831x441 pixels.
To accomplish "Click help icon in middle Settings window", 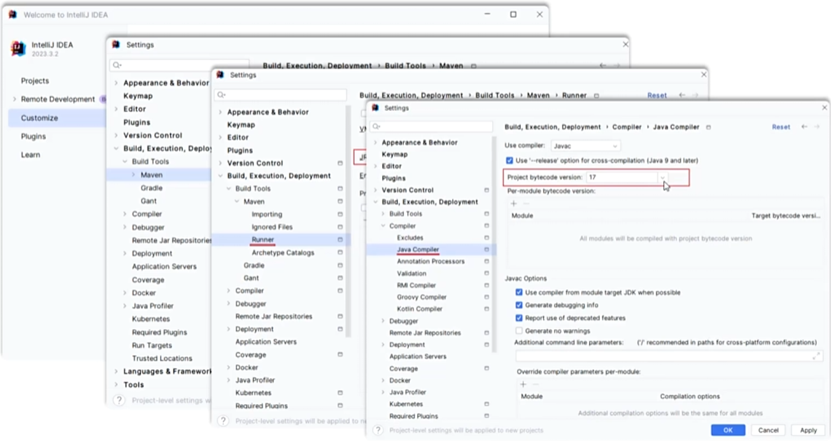I will [223, 420].
